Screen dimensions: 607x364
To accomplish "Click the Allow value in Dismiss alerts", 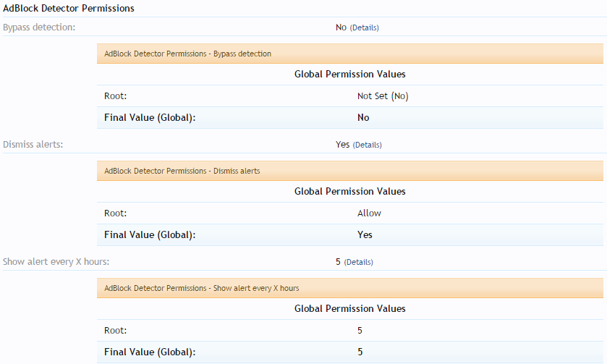I will (369, 213).
